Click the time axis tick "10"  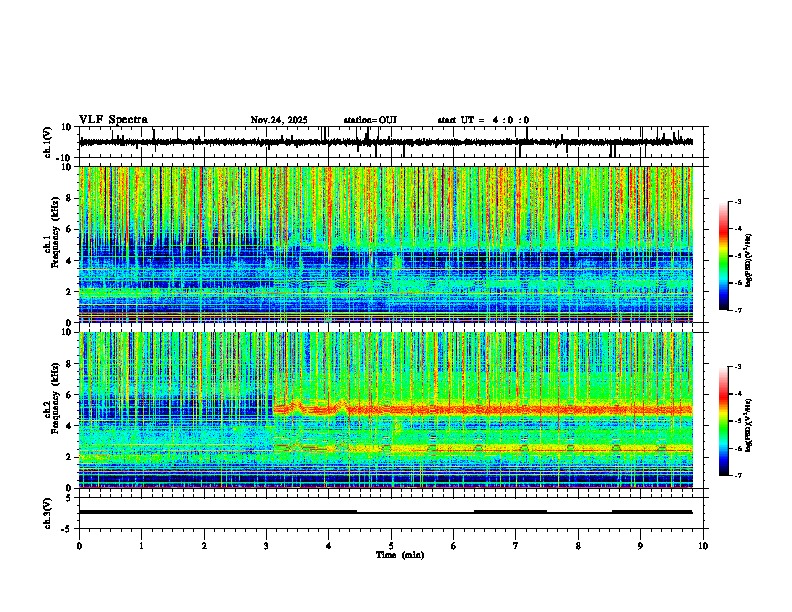703,546
